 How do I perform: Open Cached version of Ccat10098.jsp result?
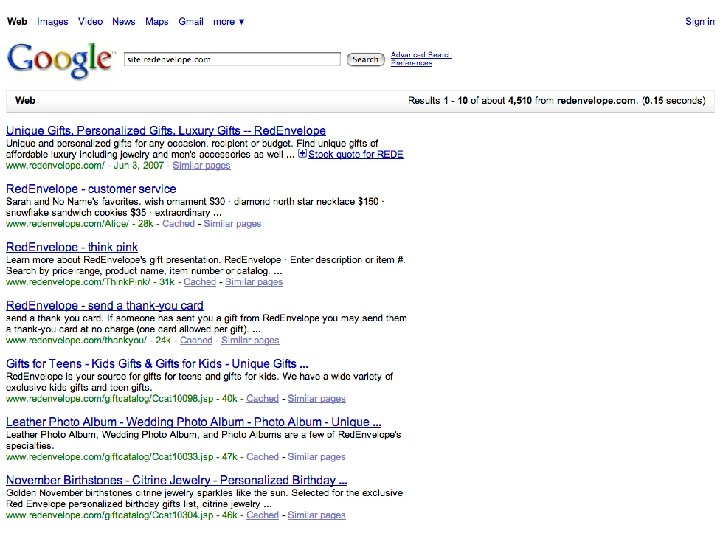(x=263, y=399)
